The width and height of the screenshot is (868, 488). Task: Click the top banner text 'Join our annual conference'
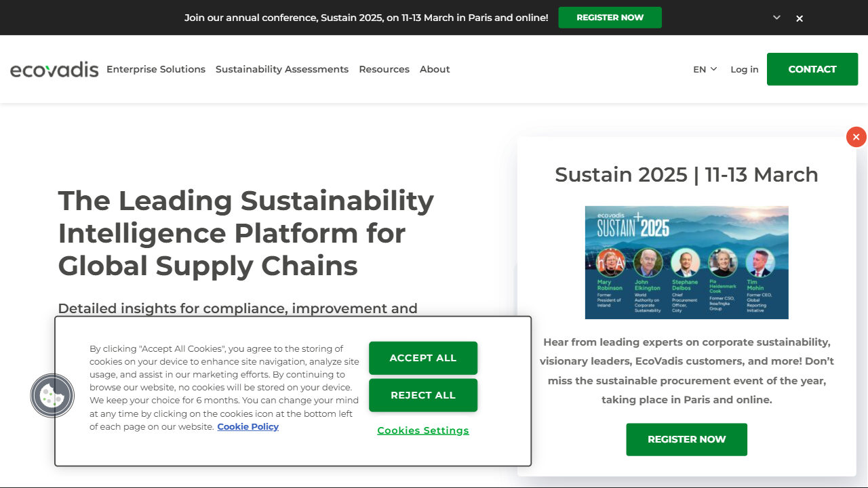click(366, 18)
